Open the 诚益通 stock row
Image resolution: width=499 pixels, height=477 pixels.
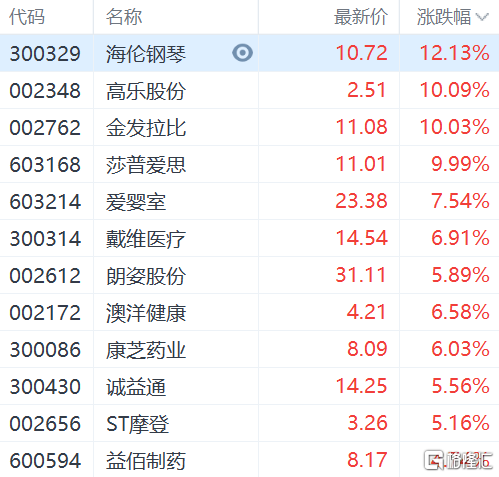(x=249, y=386)
